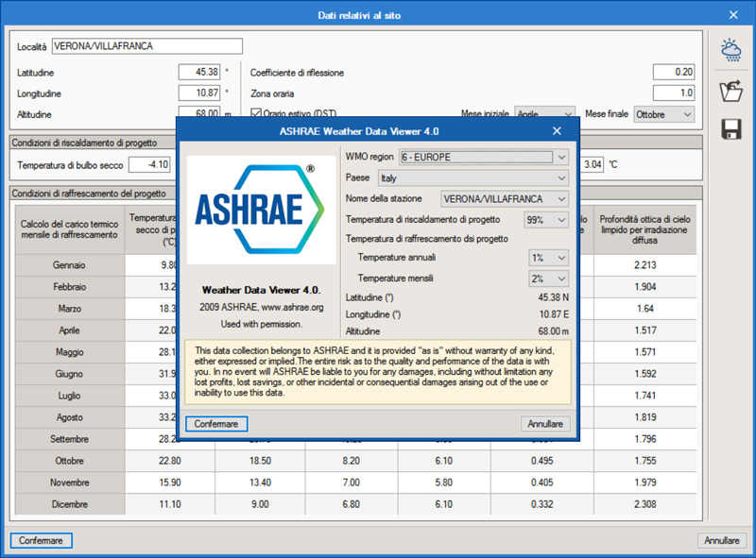Select the Ottobre row header

click(x=70, y=461)
